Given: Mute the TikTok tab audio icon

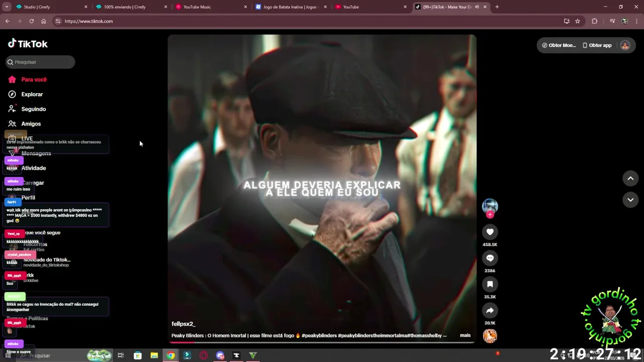Looking at the screenshot, I should click(x=476, y=7).
